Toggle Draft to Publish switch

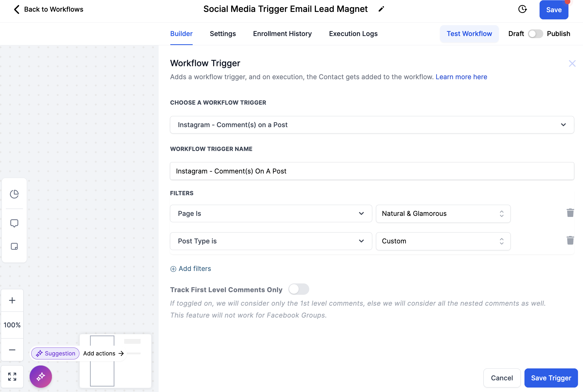pyautogui.click(x=535, y=34)
